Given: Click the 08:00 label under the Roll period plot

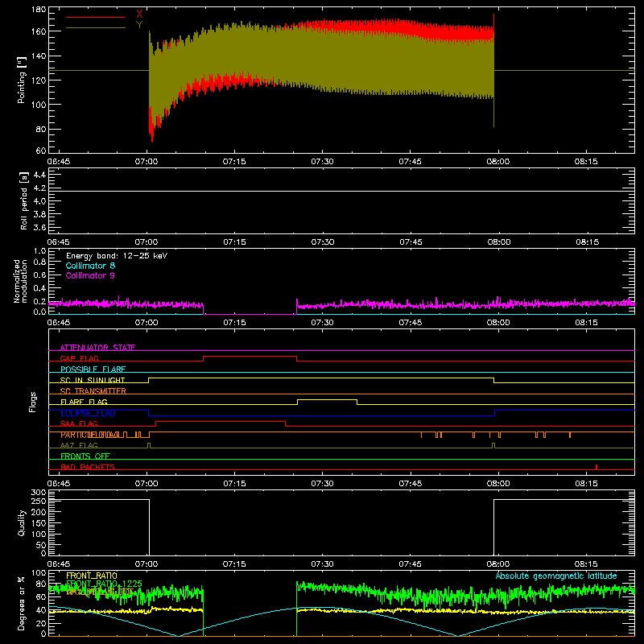Looking at the screenshot, I should [499, 242].
